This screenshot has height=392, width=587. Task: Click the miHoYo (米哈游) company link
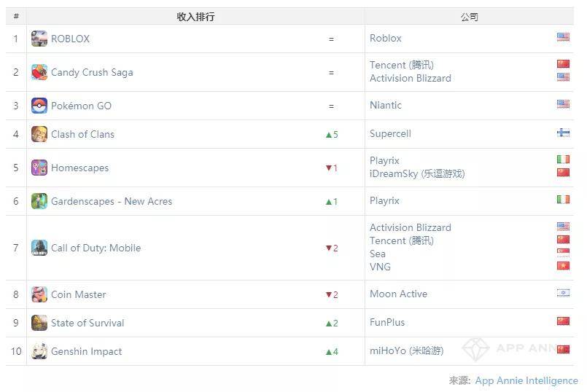[407, 351]
